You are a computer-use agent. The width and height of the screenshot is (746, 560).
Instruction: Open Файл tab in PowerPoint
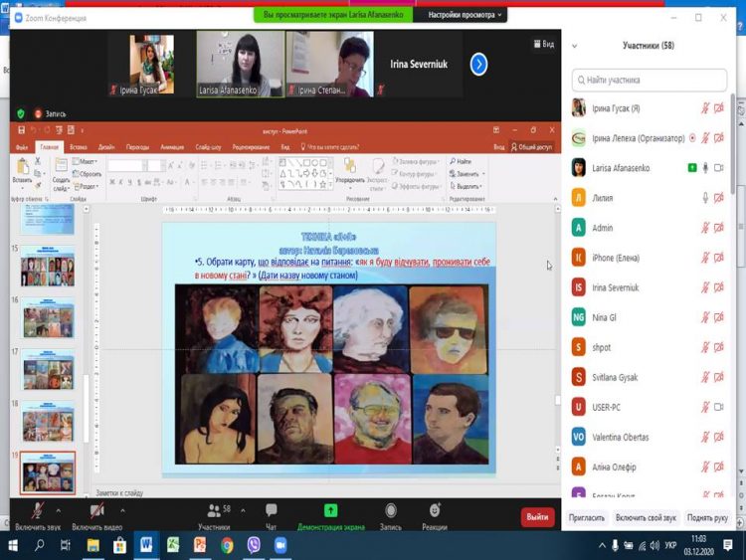coord(22,147)
